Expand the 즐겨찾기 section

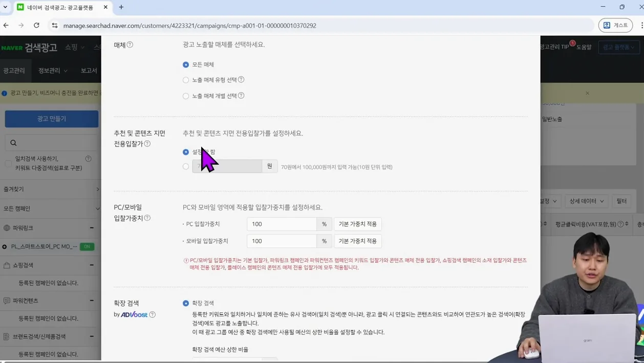coord(97,189)
